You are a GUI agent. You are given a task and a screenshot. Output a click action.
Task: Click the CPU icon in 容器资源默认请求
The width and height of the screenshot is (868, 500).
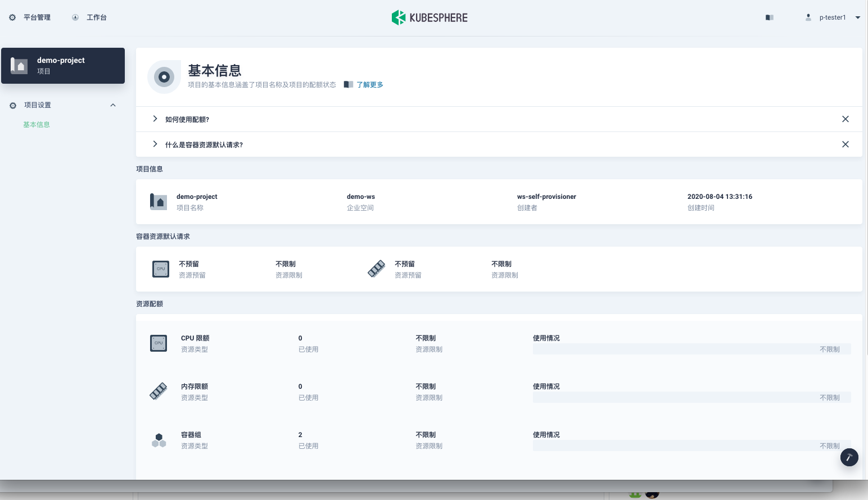[161, 269]
